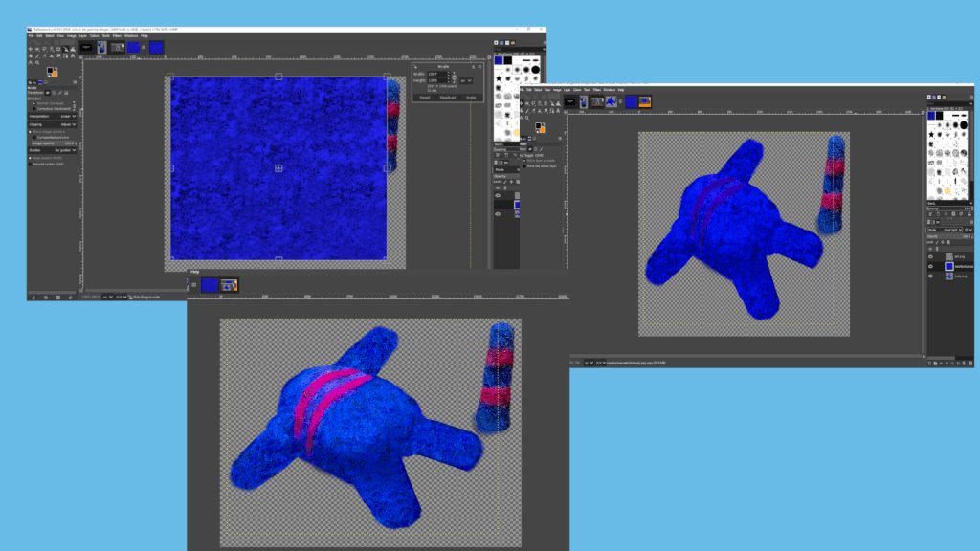Click black foreground color in top-left window

click(x=50, y=70)
